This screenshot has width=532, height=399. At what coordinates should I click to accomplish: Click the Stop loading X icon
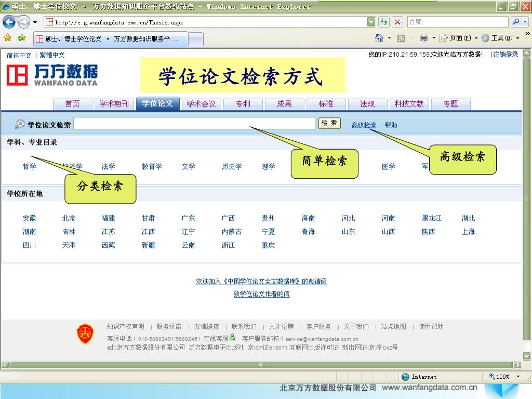pyautogui.click(x=397, y=22)
